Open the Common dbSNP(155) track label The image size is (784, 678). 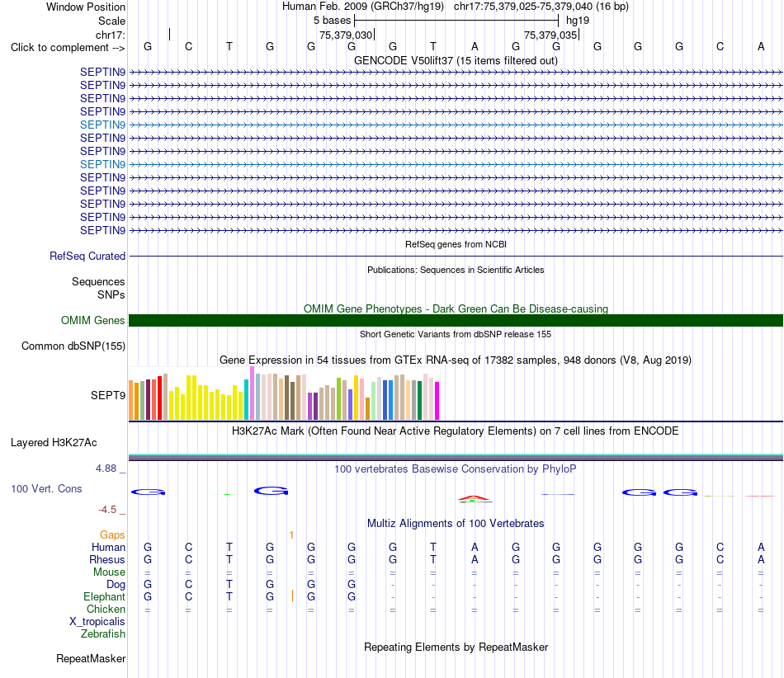[x=73, y=346]
